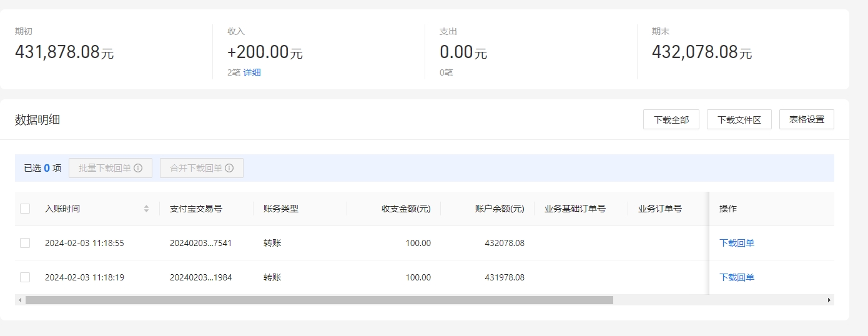Click the horizontal scrollbar right arrow
The image size is (868, 336).
[x=829, y=300]
